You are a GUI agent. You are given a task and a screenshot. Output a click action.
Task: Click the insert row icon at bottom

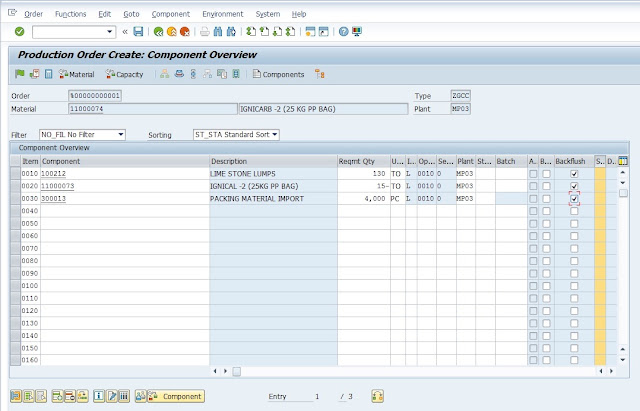57,396
